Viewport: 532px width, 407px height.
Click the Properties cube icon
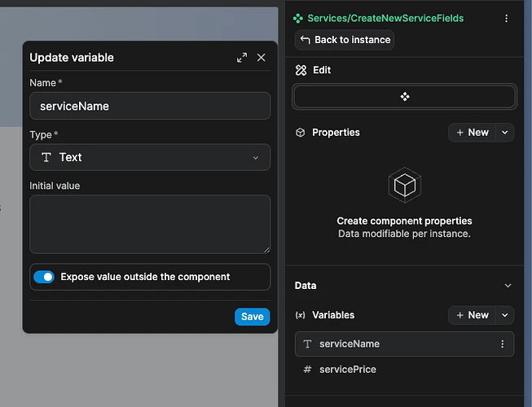point(301,133)
